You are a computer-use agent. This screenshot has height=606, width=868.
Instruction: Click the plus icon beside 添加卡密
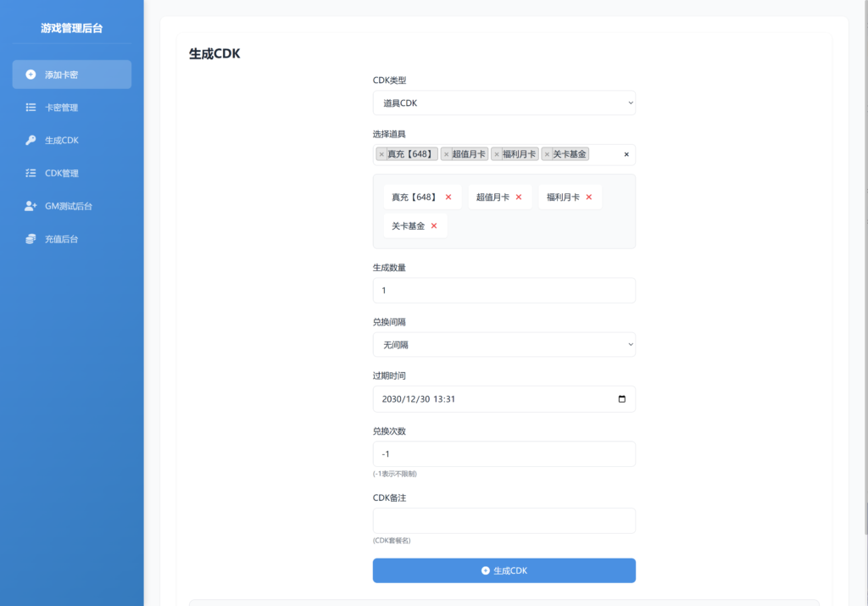31,75
